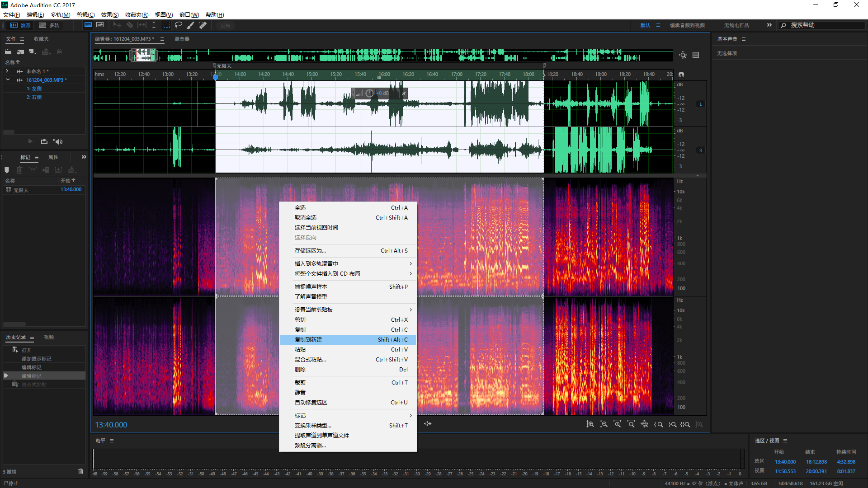
Task: Switch to the 混音器 tab
Action: pyautogui.click(x=182, y=39)
